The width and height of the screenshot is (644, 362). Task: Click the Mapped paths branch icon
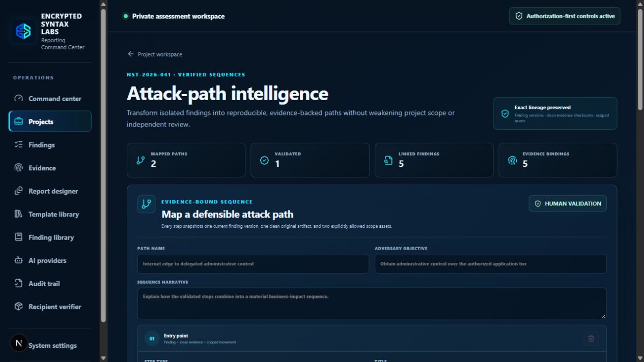141,160
